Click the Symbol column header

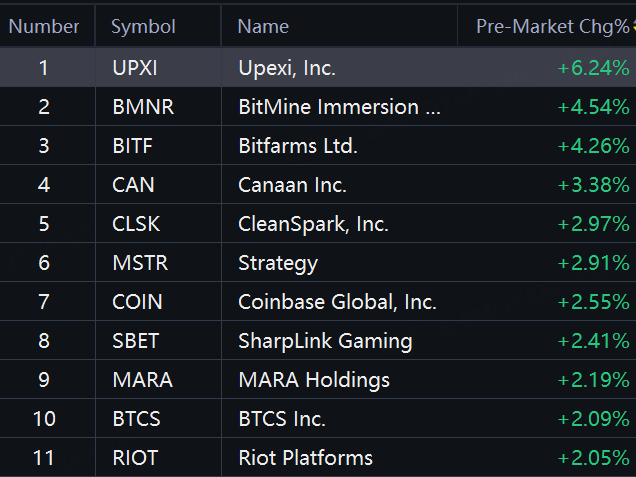point(143,27)
